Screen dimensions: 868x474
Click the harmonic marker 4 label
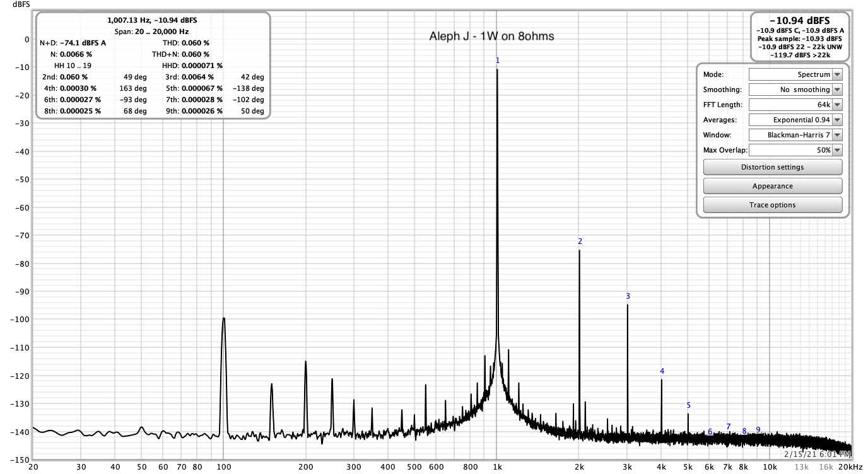tap(662, 371)
